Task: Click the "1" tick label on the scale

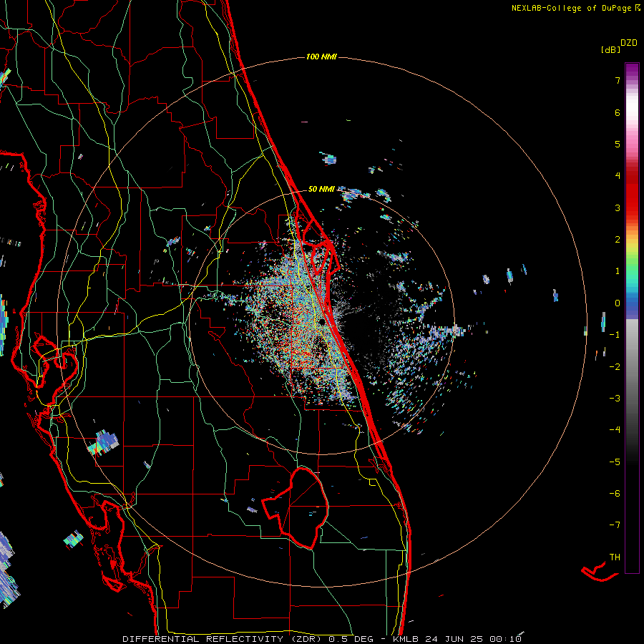Action: click(x=618, y=271)
